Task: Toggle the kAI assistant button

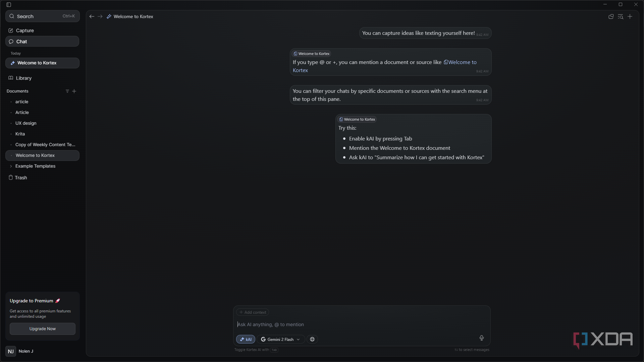Action: 246,340
